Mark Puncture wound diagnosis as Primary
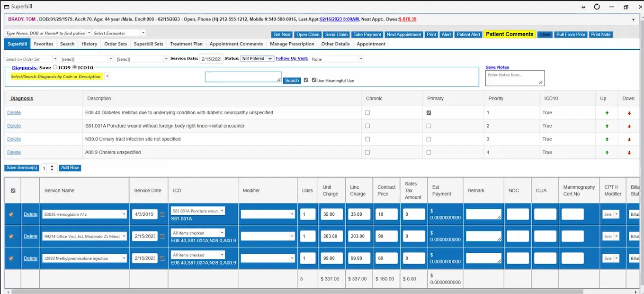 429,126
